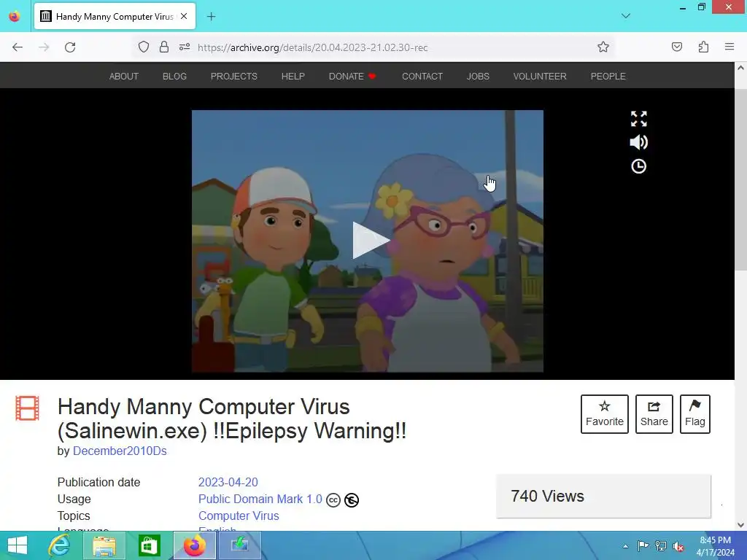Screen dimensions: 747x560
Task: Click the browser forward arrow
Action: [x=44, y=47]
